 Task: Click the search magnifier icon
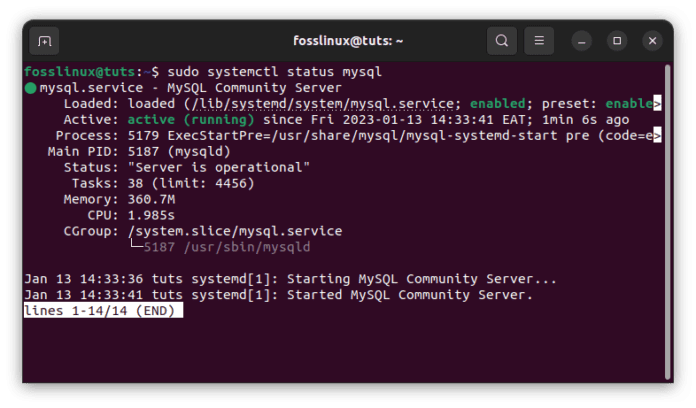pos(501,42)
